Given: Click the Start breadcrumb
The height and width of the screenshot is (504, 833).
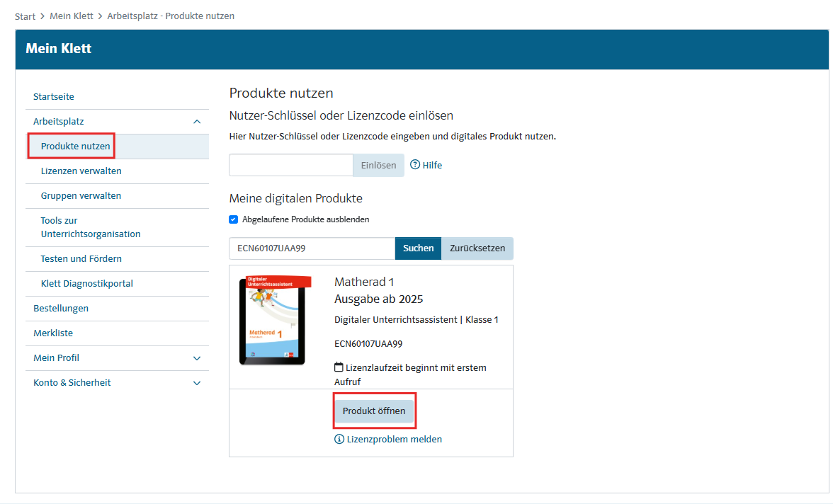Looking at the screenshot, I should (x=25, y=16).
